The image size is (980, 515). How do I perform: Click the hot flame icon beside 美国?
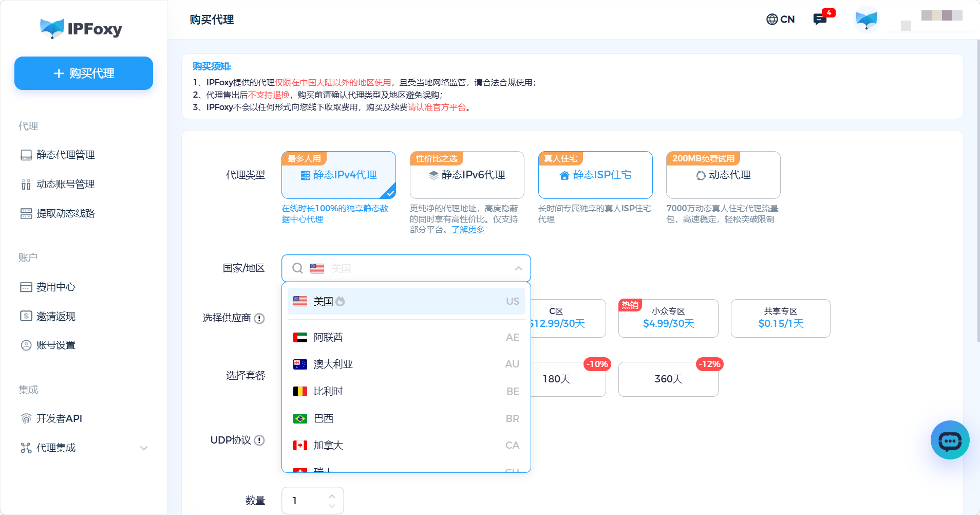(340, 302)
